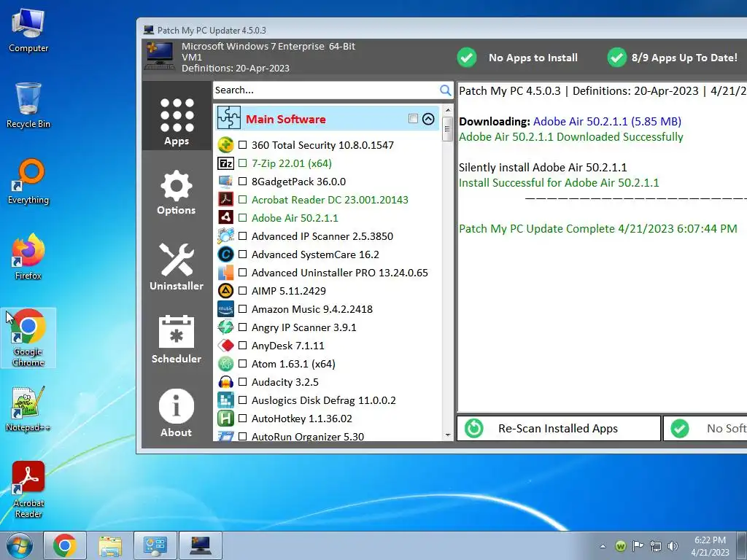
Task: Select Notepad++ desktop shortcut
Action: pos(28,408)
